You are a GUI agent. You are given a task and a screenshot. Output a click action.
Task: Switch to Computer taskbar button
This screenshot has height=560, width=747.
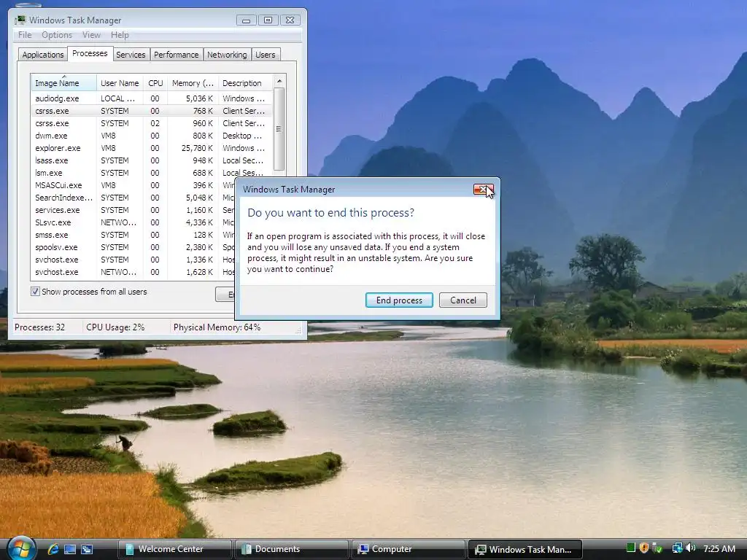coord(408,549)
